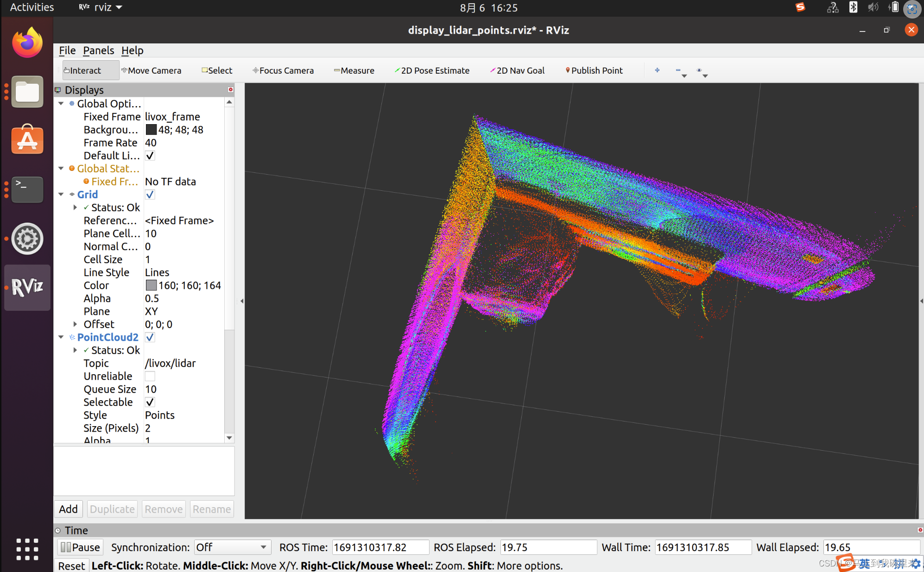Image resolution: width=924 pixels, height=572 pixels.
Task: Expand Global Options tree item
Action: tap(61, 104)
